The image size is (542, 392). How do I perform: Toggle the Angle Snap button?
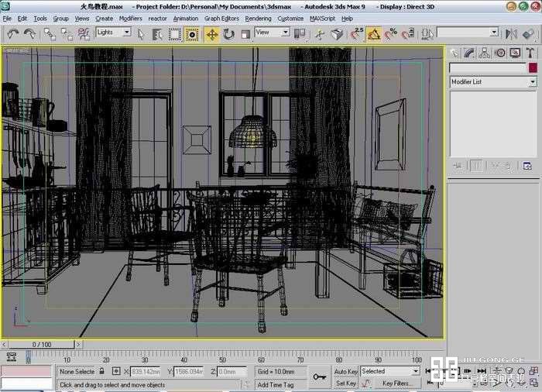pyautogui.click(x=373, y=34)
